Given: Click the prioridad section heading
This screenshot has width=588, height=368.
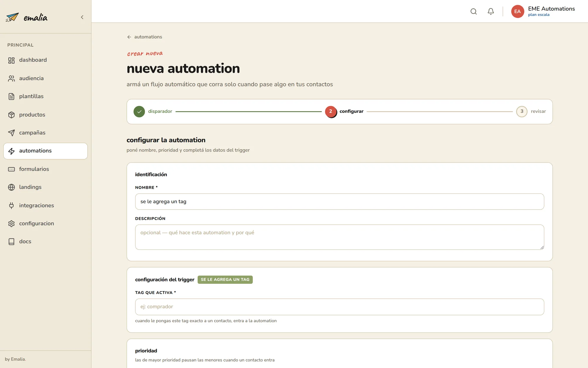Looking at the screenshot, I should [146, 351].
